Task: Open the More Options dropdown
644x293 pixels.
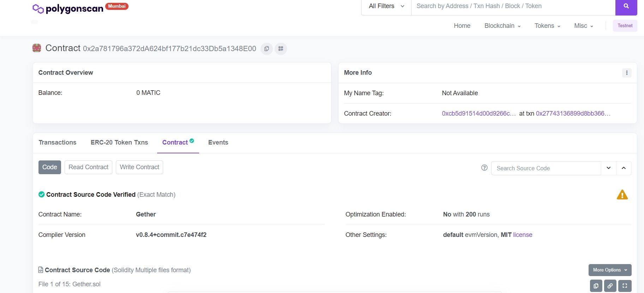Action: tap(610, 270)
